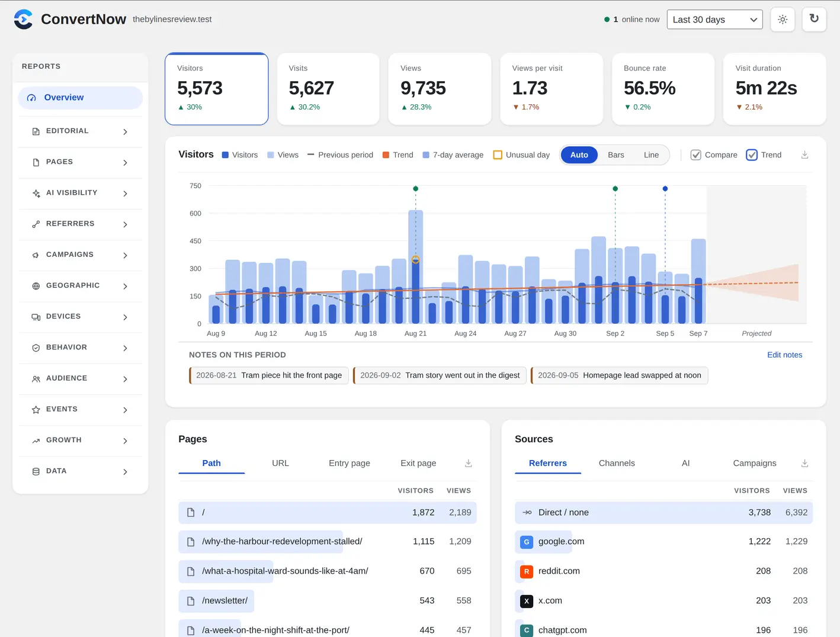Switch to the Entry page tab
Image resolution: width=840 pixels, height=637 pixels.
tap(350, 464)
